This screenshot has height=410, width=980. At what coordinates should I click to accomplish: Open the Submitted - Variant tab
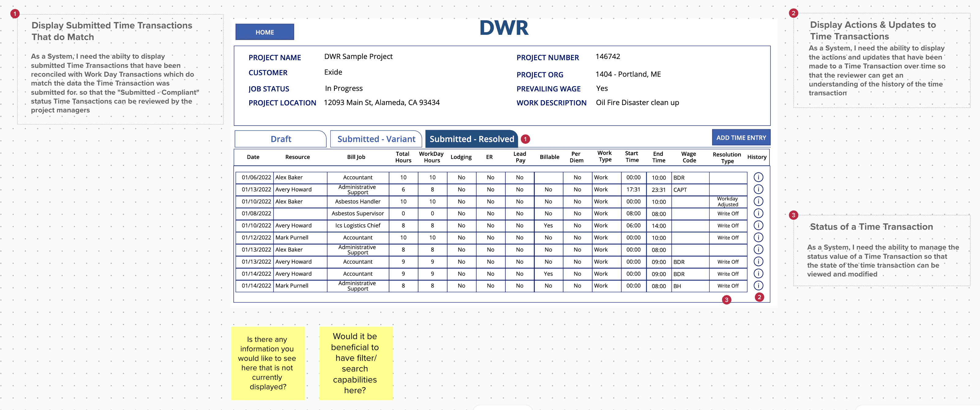(x=376, y=139)
